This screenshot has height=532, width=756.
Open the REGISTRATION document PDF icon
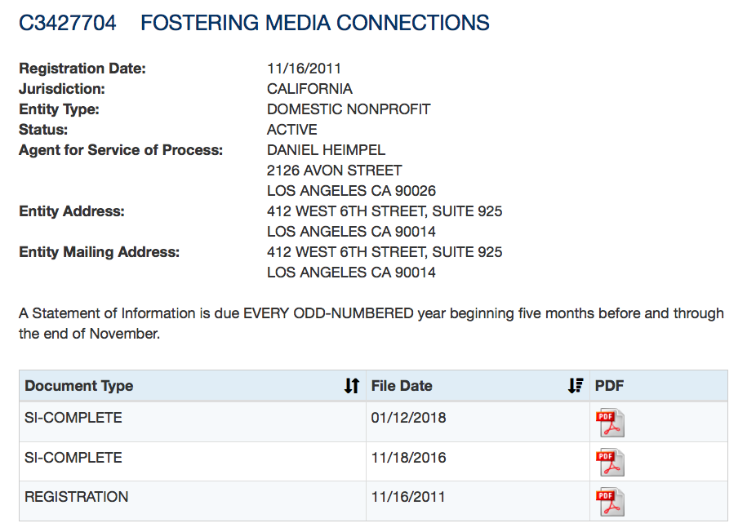pyautogui.click(x=609, y=501)
